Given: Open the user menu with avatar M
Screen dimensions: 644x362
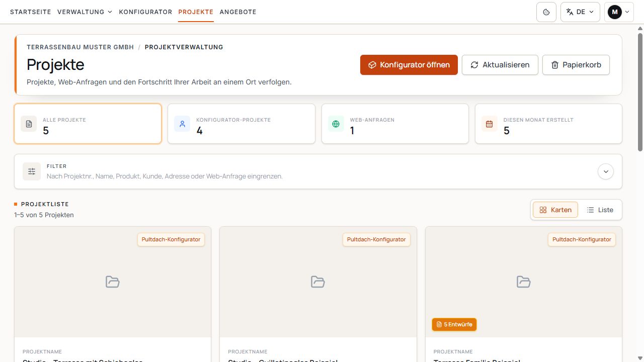Looking at the screenshot, I should pyautogui.click(x=619, y=12).
